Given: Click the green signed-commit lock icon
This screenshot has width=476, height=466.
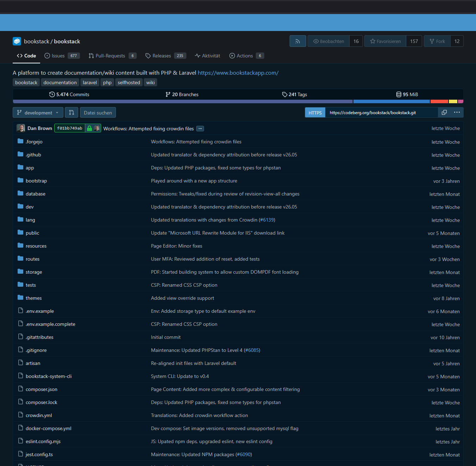Looking at the screenshot, I should pyautogui.click(x=89, y=128).
